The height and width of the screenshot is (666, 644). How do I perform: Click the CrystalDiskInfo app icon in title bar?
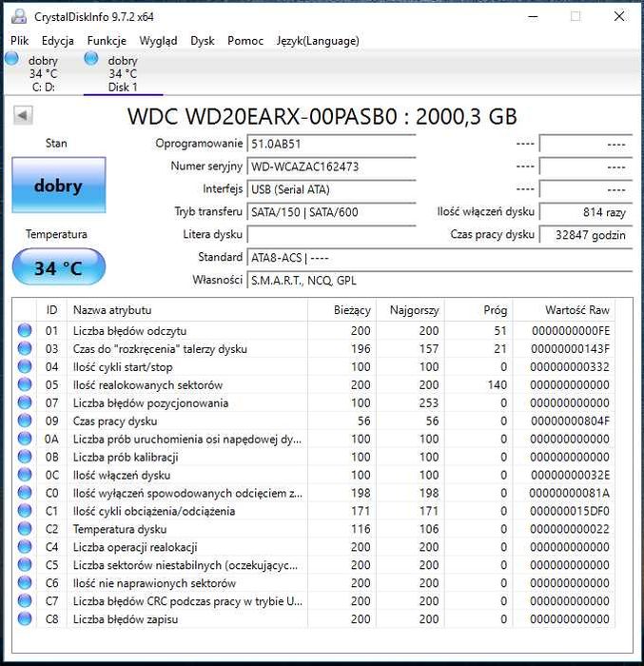tap(19, 16)
